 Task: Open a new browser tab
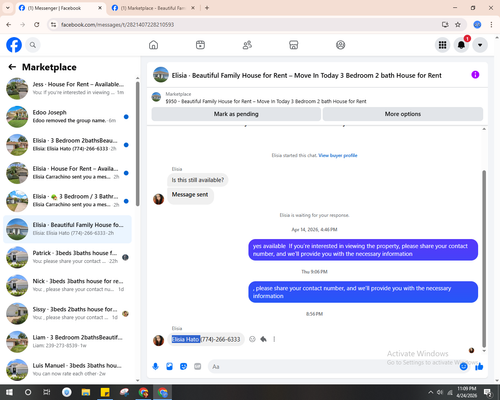point(207,8)
